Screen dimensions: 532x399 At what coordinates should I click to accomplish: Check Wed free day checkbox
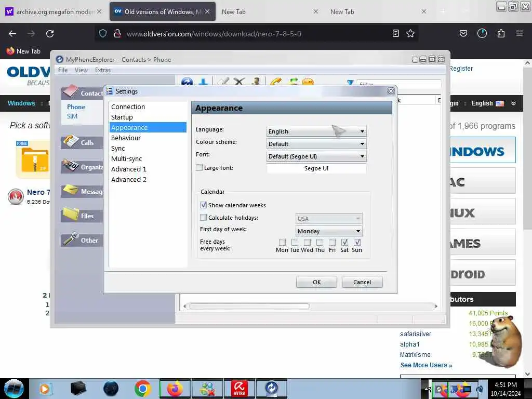click(307, 242)
